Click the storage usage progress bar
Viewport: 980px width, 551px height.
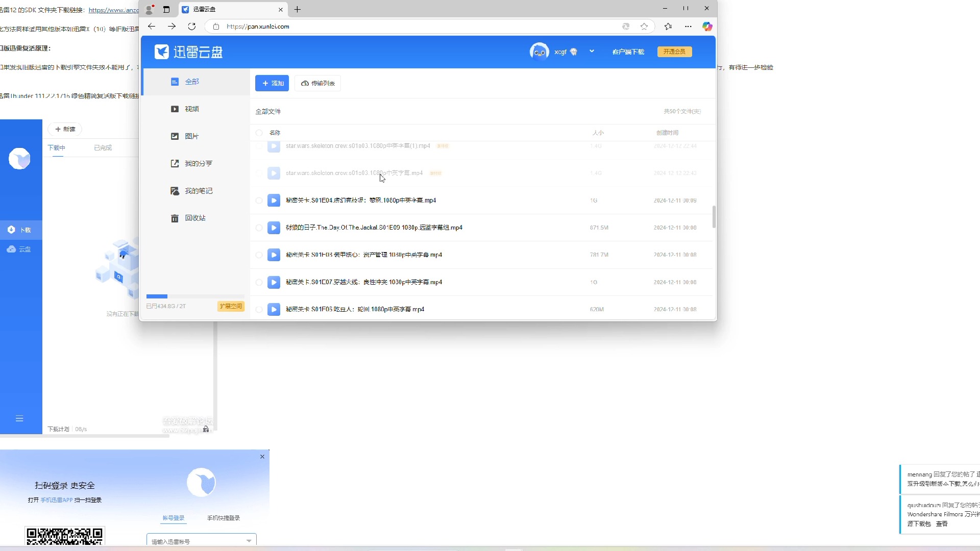(x=195, y=296)
